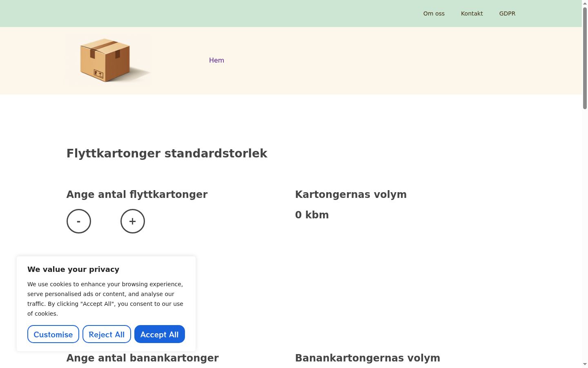Select the 'Kartongernas volym' heading
Viewport: 588px width, 368px height.
point(351,194)
